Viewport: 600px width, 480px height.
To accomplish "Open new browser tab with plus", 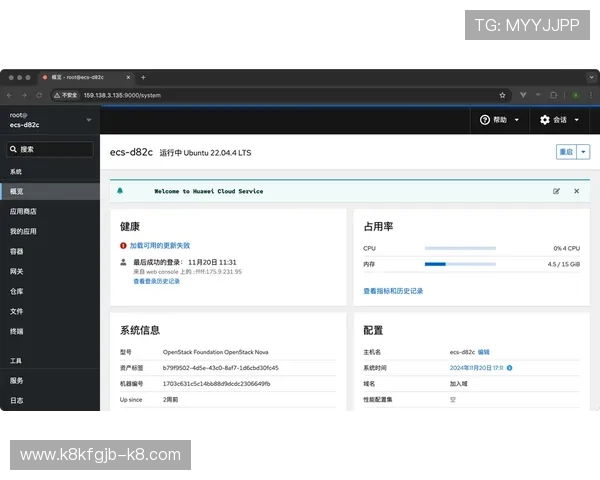I will click(143, 77).
